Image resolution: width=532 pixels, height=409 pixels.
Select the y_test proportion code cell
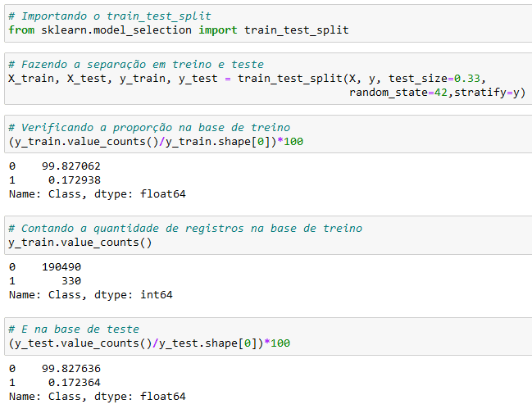click(x=268, y=336)
